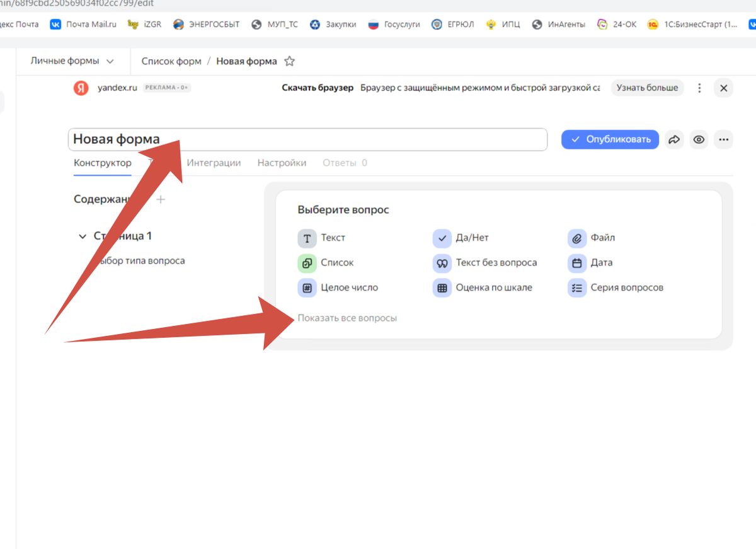The height and width of the screenshot is (549, 756).
Task: Open the ЭНЕРГОСБЫТ bookmark
Action: 206,25
